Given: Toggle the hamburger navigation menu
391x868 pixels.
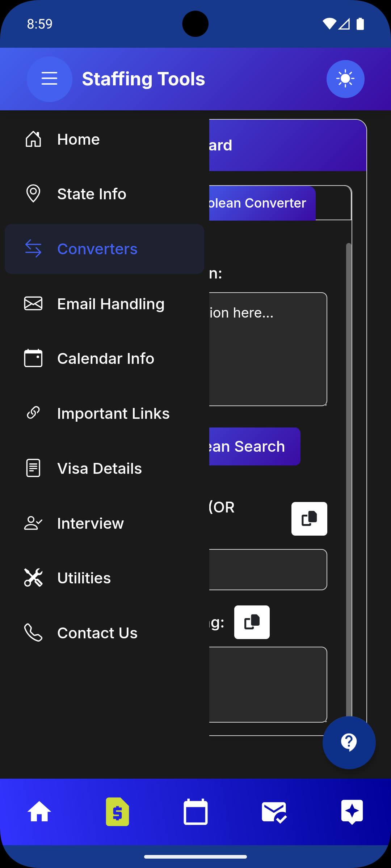Looking at the screenshot, I should pos(49,79).
